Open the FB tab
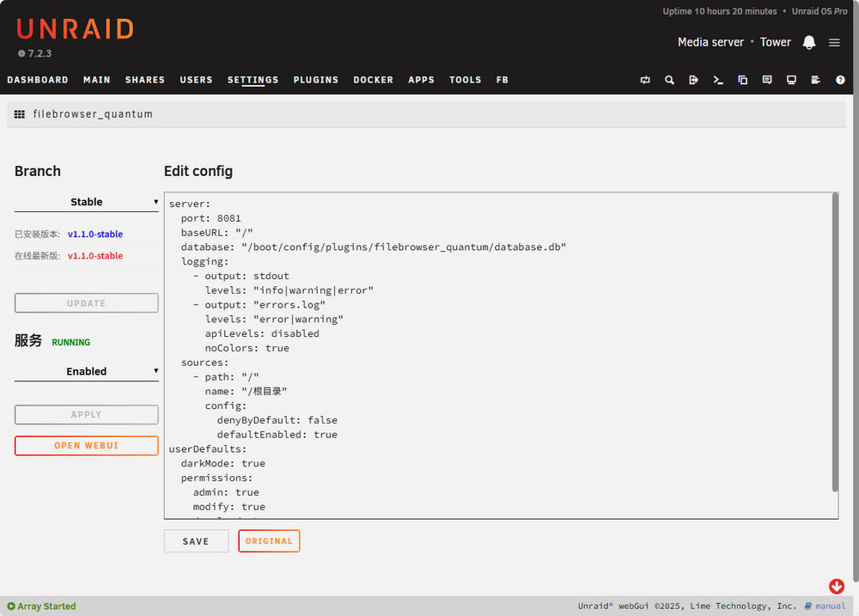 (x=503, y=80)
